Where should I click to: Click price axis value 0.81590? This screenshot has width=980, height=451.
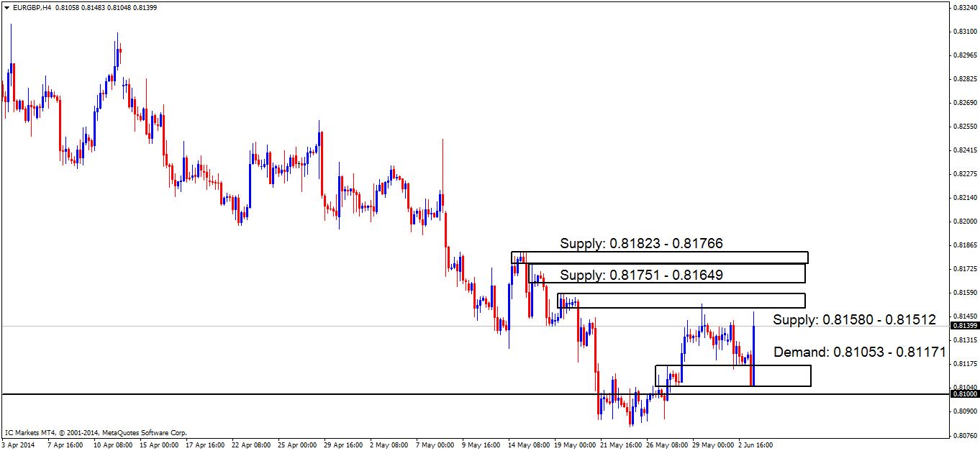(964, 293)
